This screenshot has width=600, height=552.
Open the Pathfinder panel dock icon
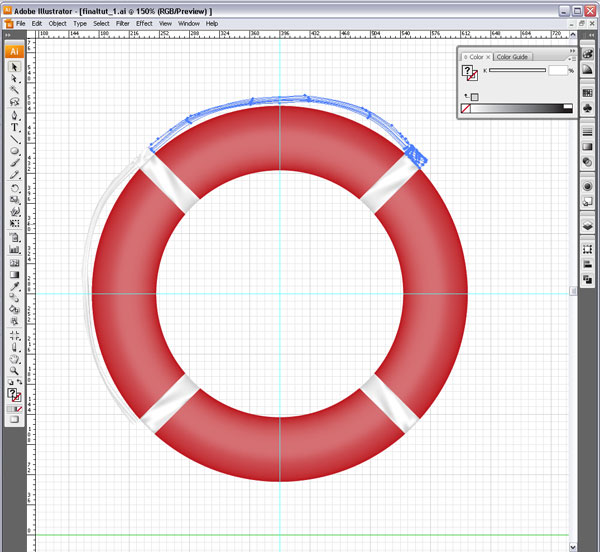[587, 280]
